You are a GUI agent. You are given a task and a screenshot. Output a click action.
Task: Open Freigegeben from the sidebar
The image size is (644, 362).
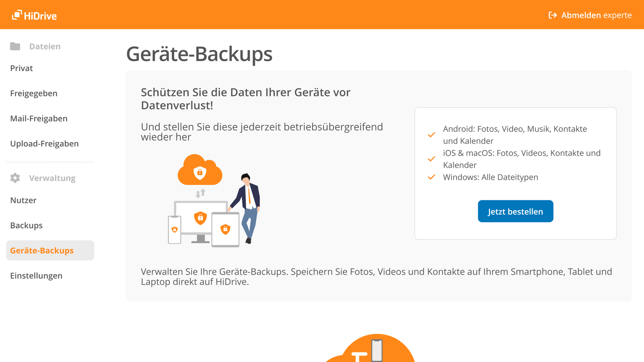click(x=34, y=93)
